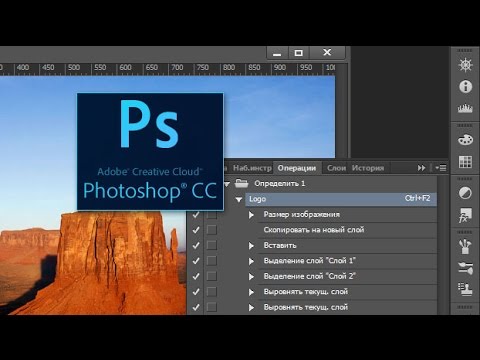Maximize the document window

tap(299, 53)
